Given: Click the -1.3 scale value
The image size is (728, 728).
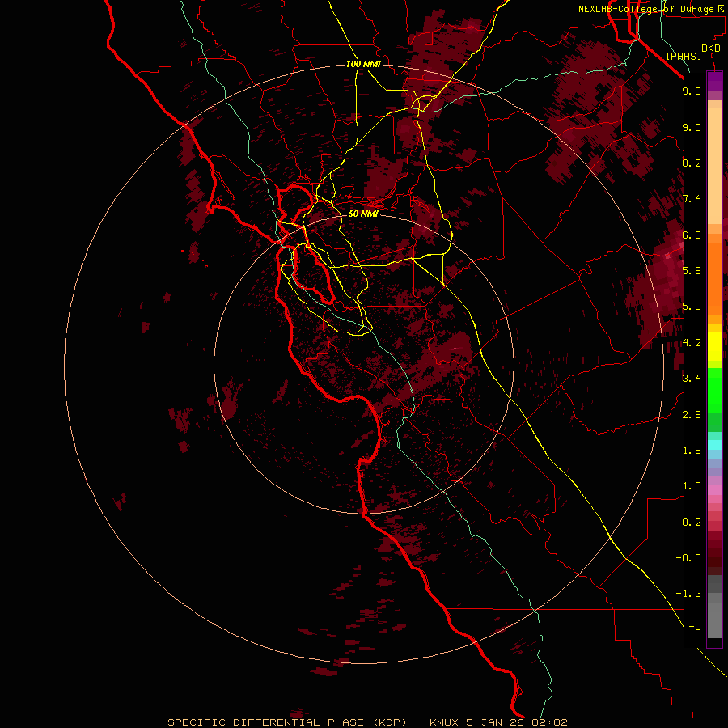Looking at the screenshot, I should click(688, 594).
